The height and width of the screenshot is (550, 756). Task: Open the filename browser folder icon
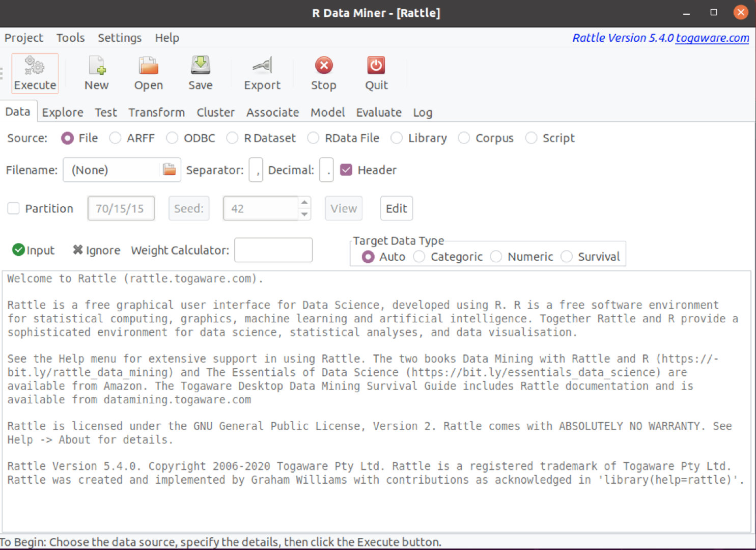pos(170,170)
